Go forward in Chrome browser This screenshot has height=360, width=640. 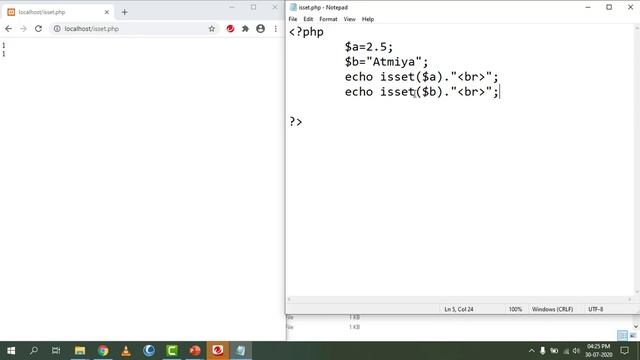click(23, 29)
